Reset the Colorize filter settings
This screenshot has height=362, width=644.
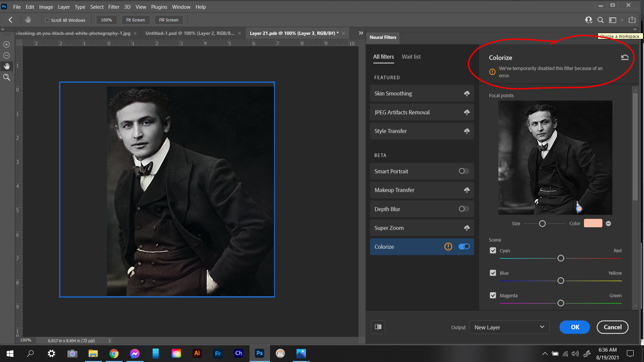[x=625, y=57]
